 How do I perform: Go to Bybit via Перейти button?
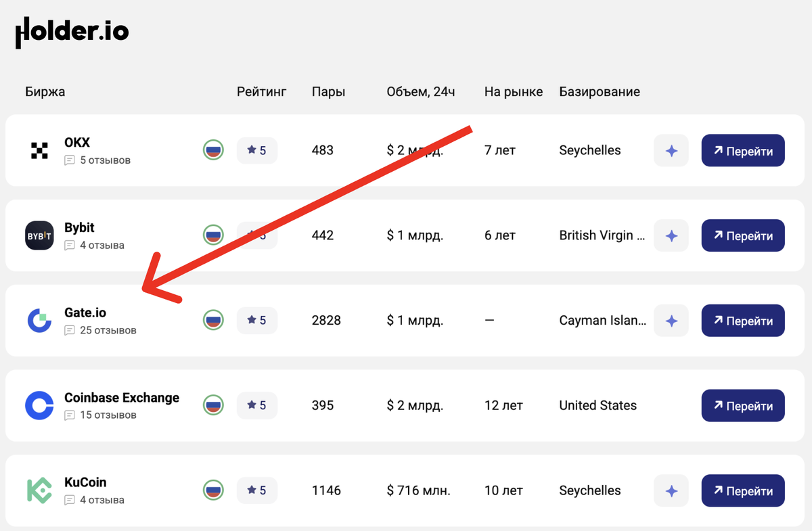pos(743,235)
